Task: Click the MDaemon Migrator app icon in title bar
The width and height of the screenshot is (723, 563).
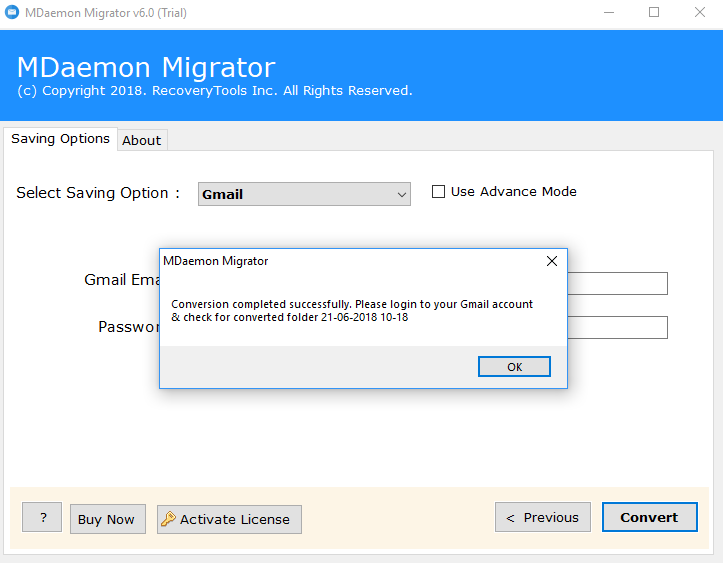Action: [x=12, y=12]
